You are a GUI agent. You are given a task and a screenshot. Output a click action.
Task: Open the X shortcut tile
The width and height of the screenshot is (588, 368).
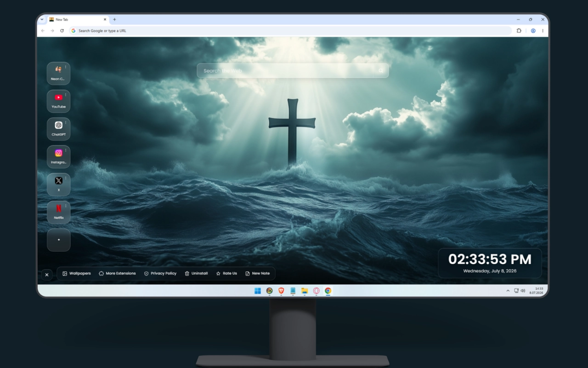58,184
